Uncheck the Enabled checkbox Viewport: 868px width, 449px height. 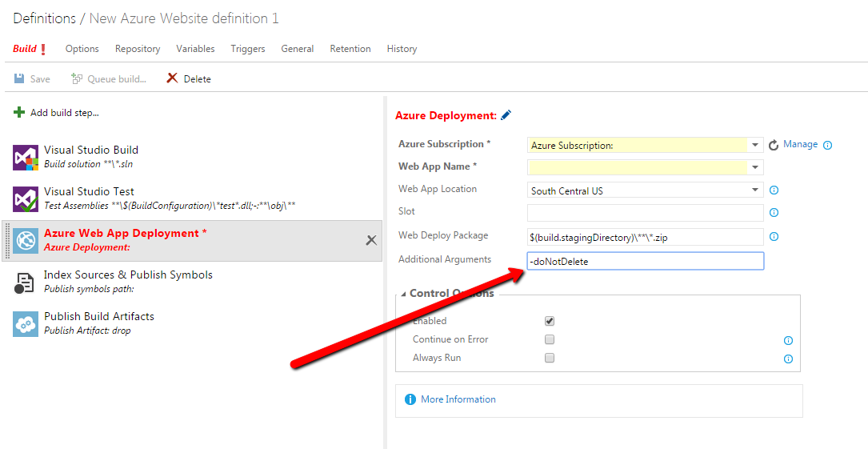coord(550,321)
